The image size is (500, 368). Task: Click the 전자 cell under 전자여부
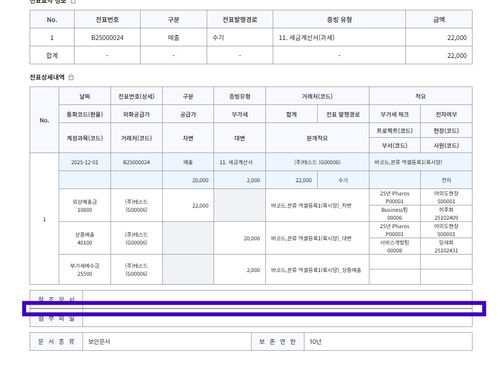click(446, 180)
